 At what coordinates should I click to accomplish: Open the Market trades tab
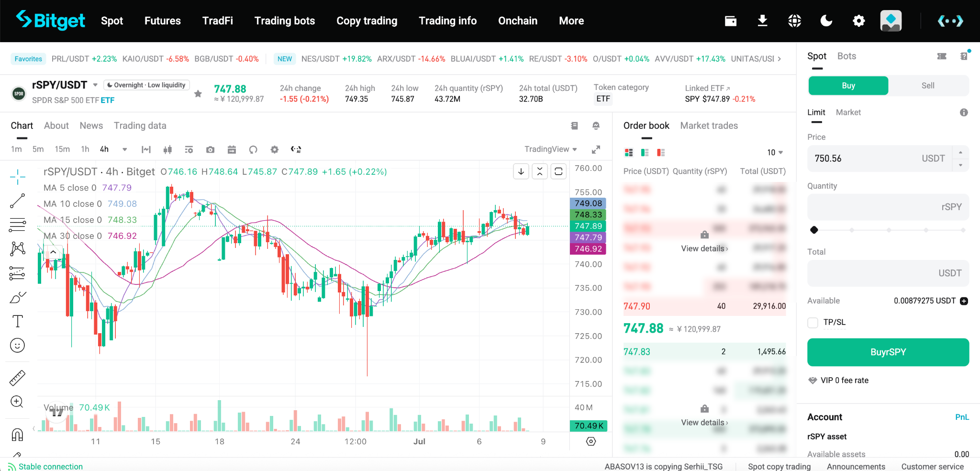point(709,125)
